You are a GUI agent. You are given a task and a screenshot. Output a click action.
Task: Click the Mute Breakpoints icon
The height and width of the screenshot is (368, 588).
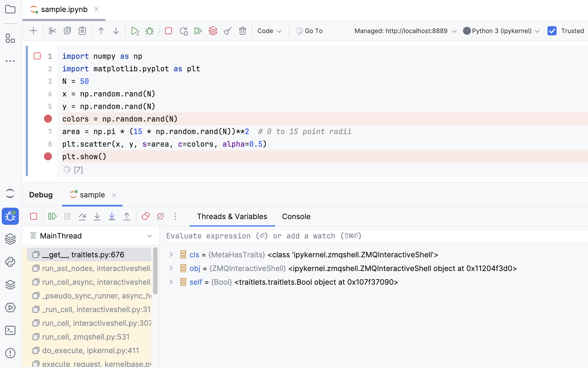tap(160, 217)
